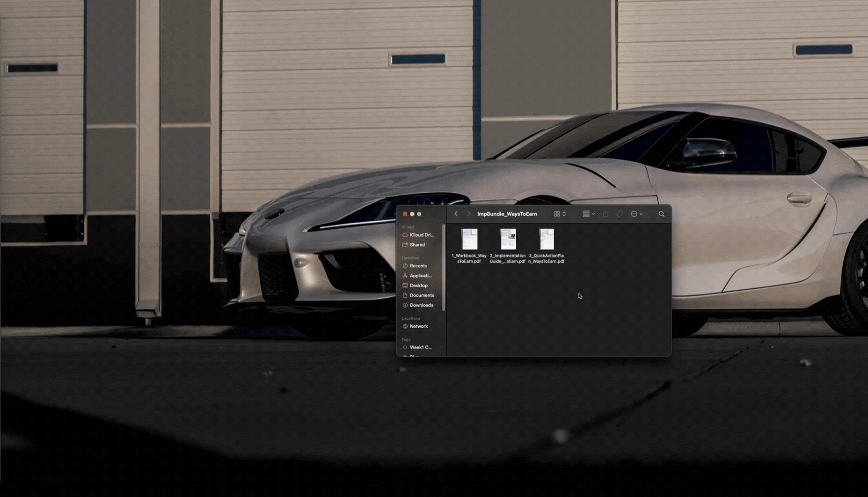Click the Share icon in Finder toolbar
Image resolution: width=868 pixels, height=497 pixels.
click(605, 214)
